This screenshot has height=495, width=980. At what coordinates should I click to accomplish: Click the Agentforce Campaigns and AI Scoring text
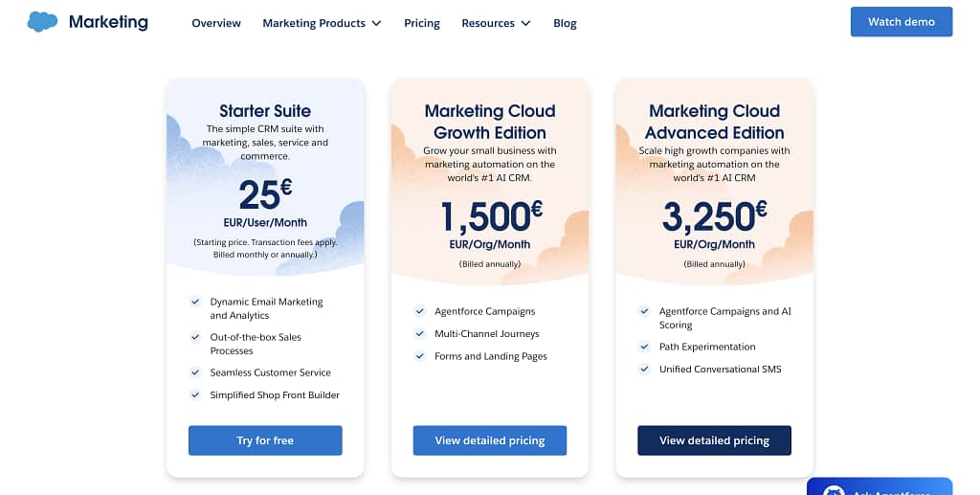coord(725,318)
